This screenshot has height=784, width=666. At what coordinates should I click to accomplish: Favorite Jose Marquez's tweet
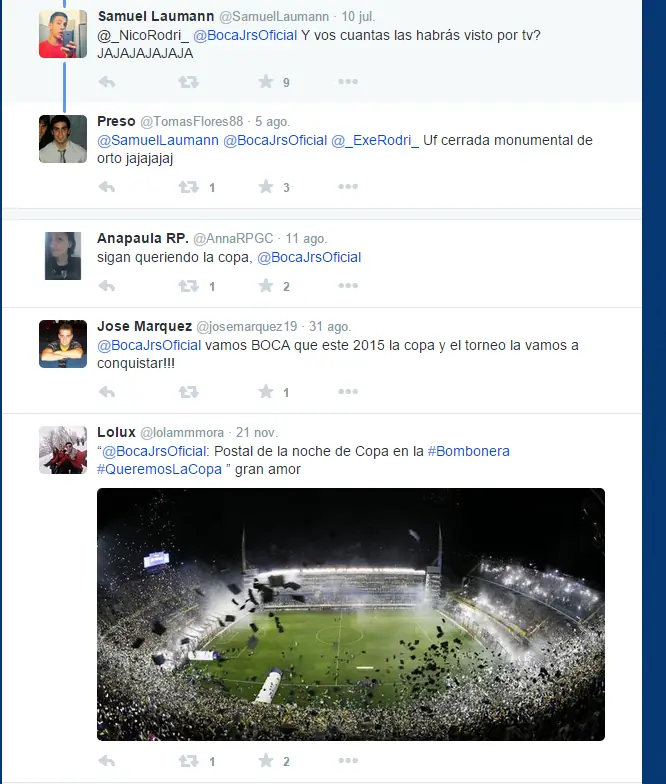click(x=266, y=391)
